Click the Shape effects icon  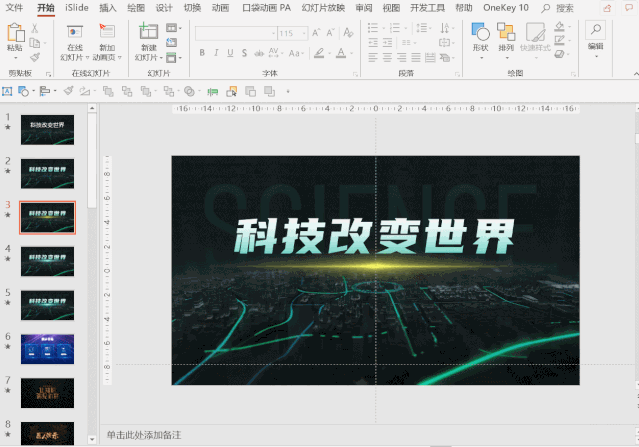tap(559, 54)
